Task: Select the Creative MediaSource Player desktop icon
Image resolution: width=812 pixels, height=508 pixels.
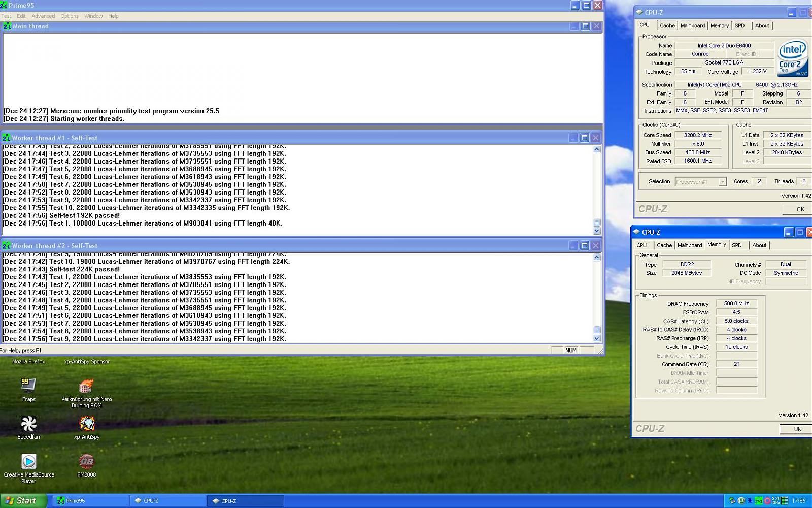Action: click(28, 461)
